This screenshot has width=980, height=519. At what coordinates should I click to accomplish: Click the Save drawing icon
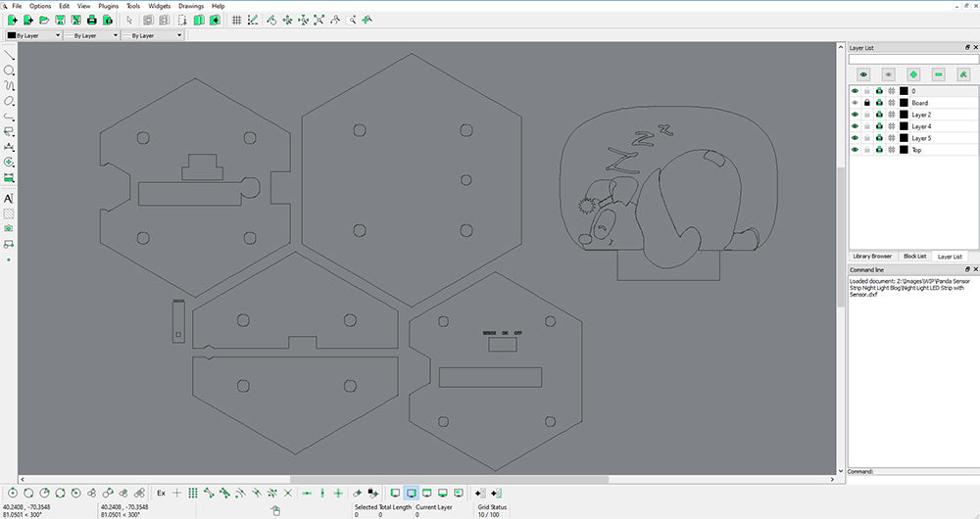point(60,20)
